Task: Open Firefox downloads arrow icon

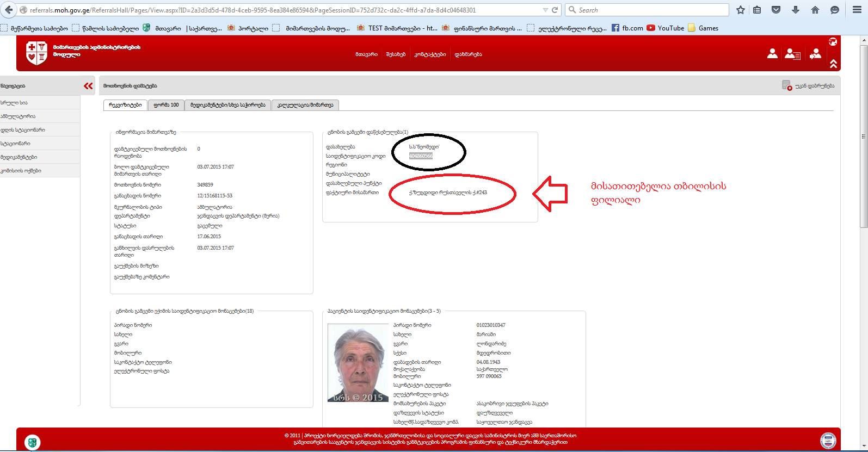Action: (796, 10)
